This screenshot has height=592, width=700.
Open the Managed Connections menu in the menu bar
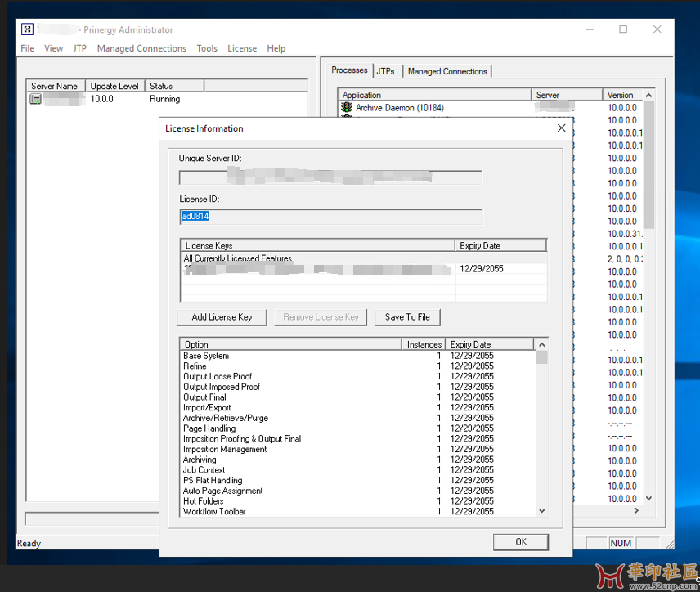[x=141, y=48]
